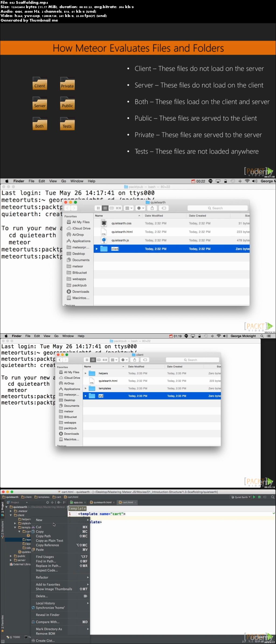Click Forward arrow in quietearth Finder window

pyautogui.click(x=74, y=208)
